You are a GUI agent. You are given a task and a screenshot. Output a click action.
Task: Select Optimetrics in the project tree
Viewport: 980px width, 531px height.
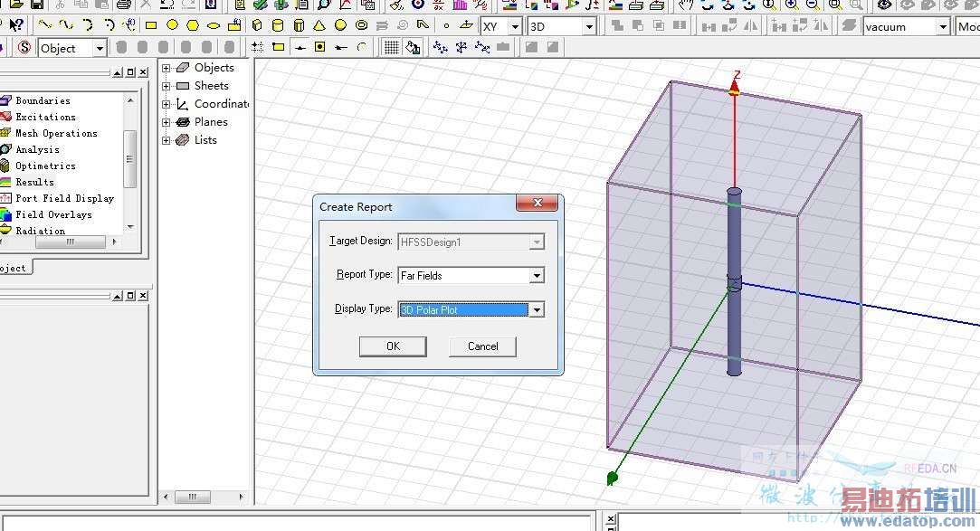coord(45,166)
